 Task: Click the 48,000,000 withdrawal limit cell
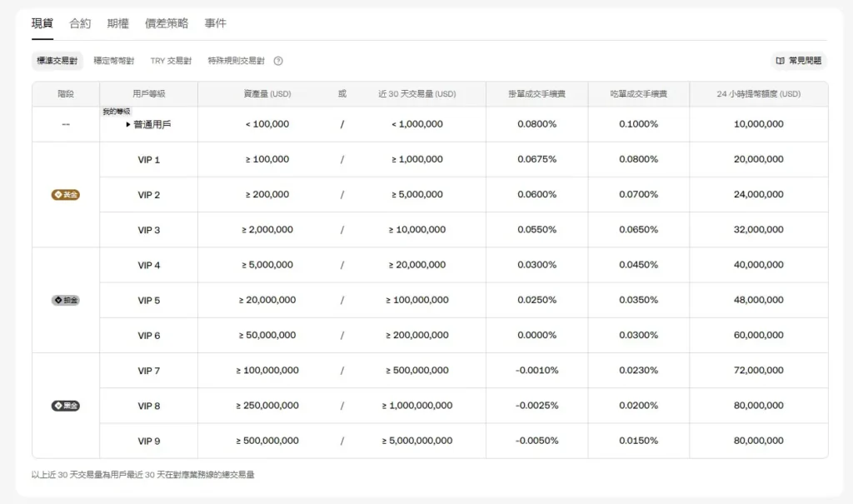pyautogui.click(x=759, y=300)
